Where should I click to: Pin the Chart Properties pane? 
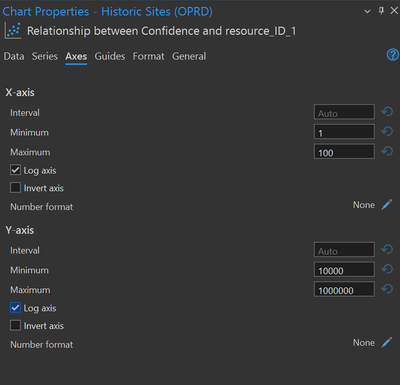pos(381,11)
